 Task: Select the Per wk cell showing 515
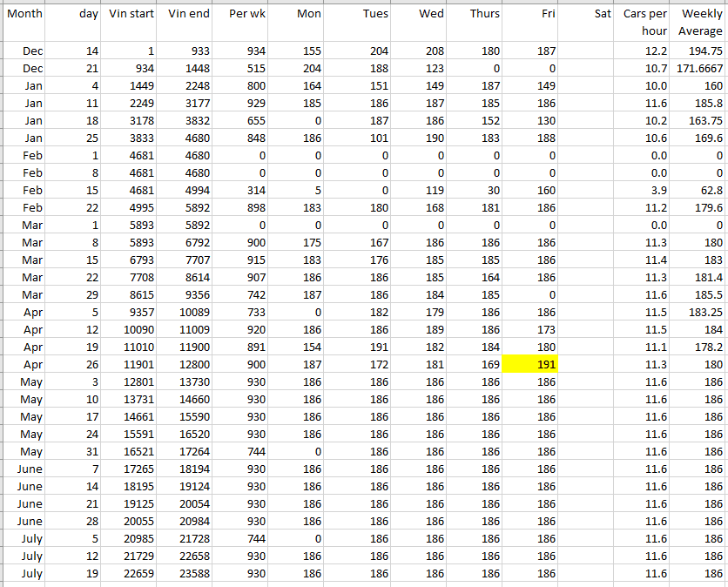coord(242,69)
